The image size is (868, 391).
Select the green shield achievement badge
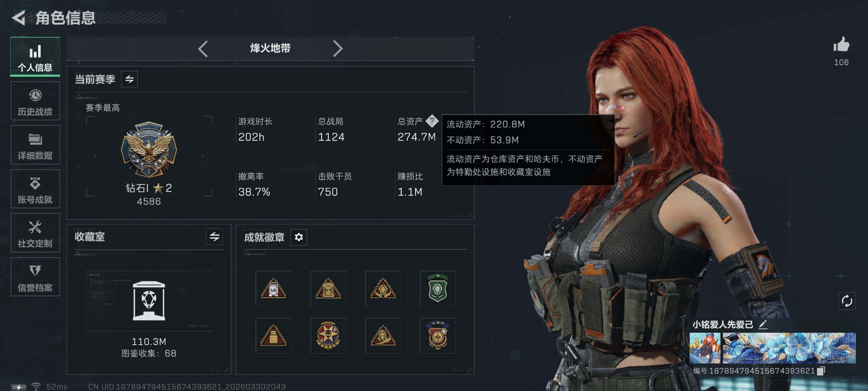coord(438,289)
